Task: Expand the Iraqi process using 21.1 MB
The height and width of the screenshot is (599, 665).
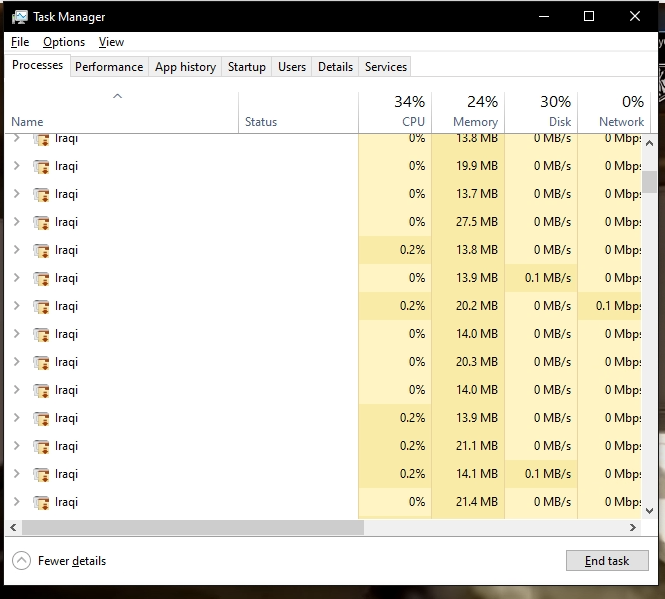Action: [17, 445]
